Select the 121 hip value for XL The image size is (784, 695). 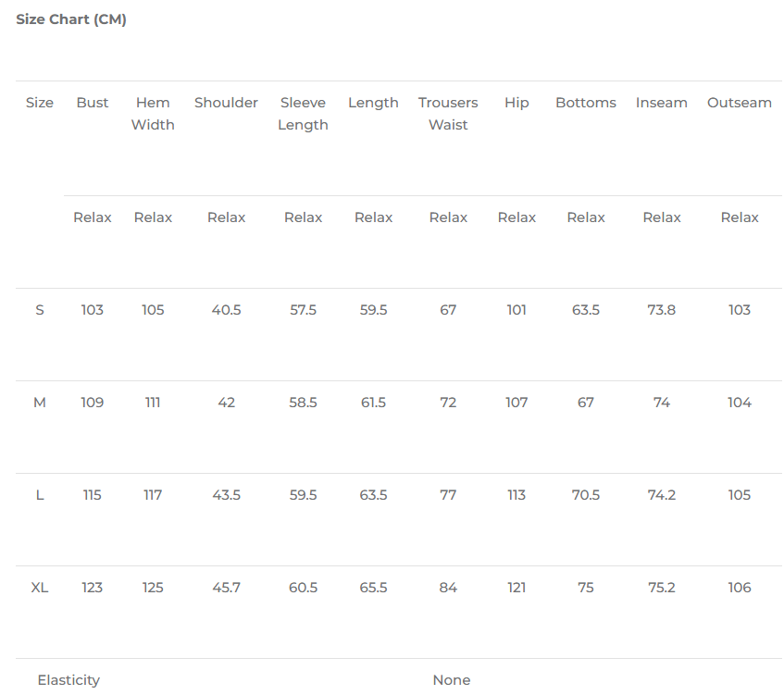[516, 588]
